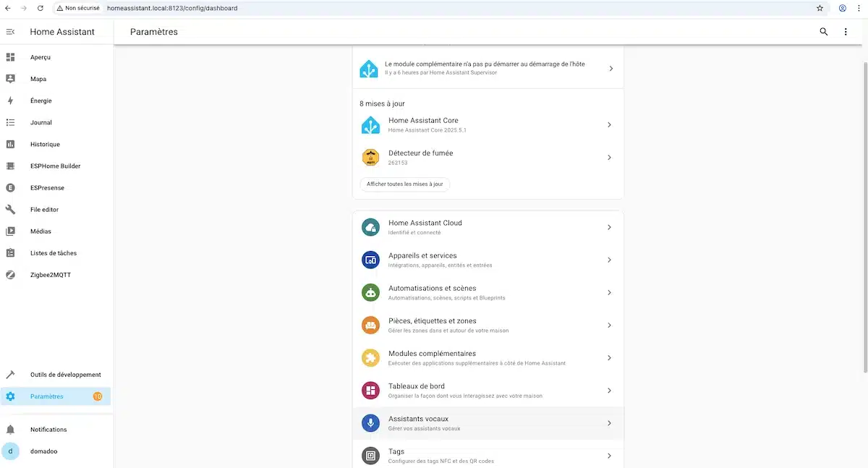Expand the Pièces, étiquettes et zones chevron

tap(609, 325)
